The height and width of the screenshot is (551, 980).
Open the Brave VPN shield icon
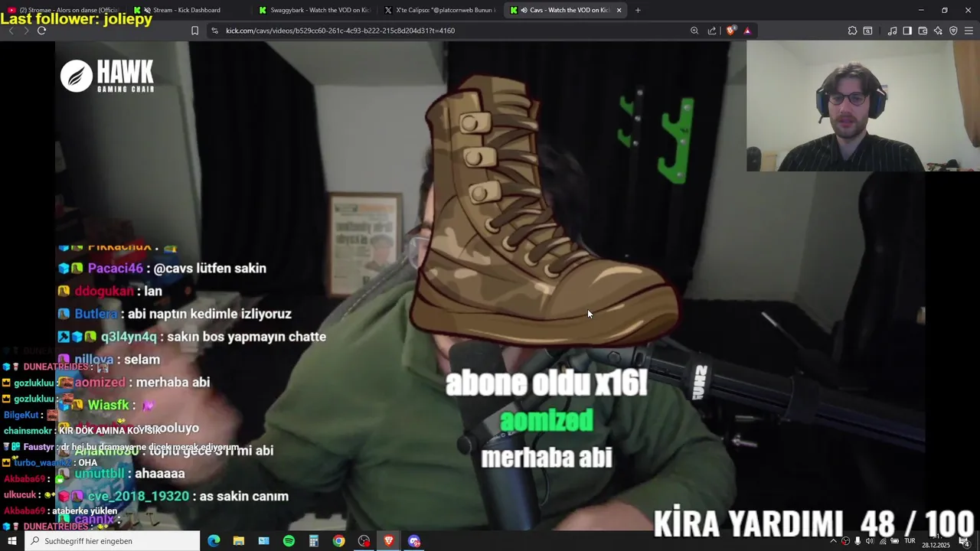pyautogui.click(x=953, y=31)
